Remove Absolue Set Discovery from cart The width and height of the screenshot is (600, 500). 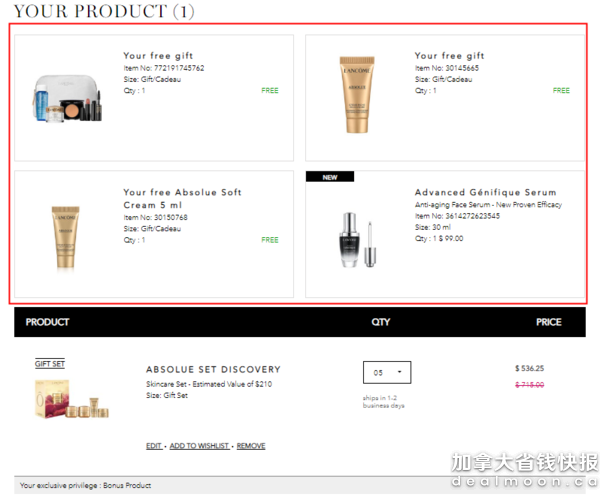coord(251,446)
